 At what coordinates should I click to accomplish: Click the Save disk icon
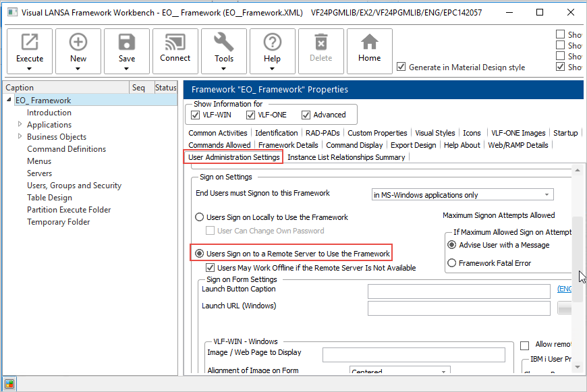pos(127,42)
